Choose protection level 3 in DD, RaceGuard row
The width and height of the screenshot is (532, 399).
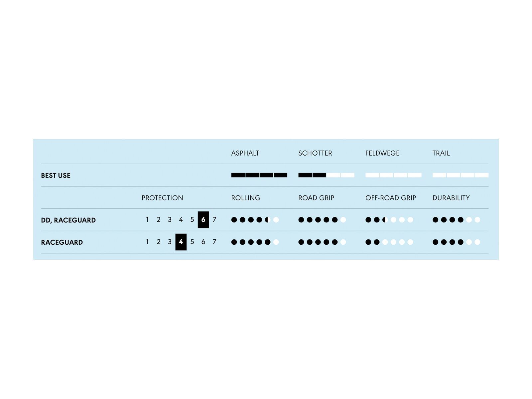click(170, 220)
